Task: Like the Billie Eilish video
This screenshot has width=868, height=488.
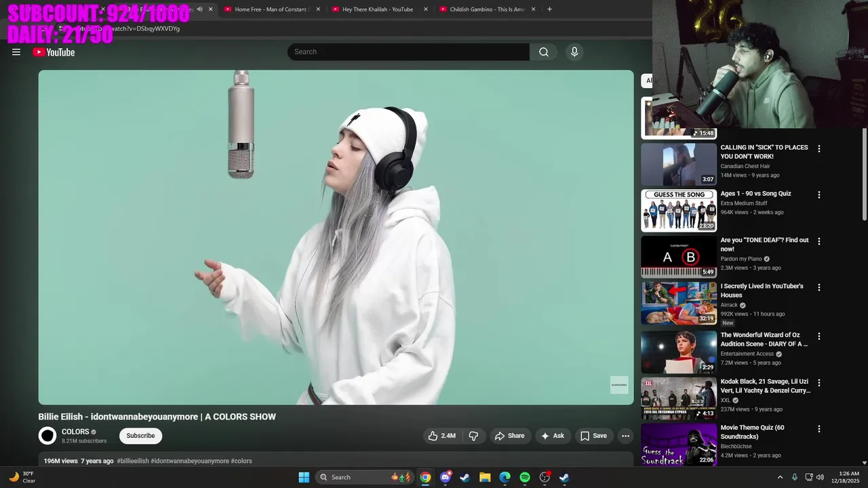Action: 441,436
